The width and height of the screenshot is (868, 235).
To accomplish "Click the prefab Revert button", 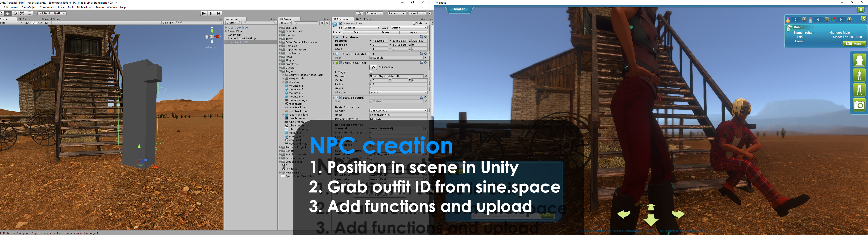I will [385, 32].
